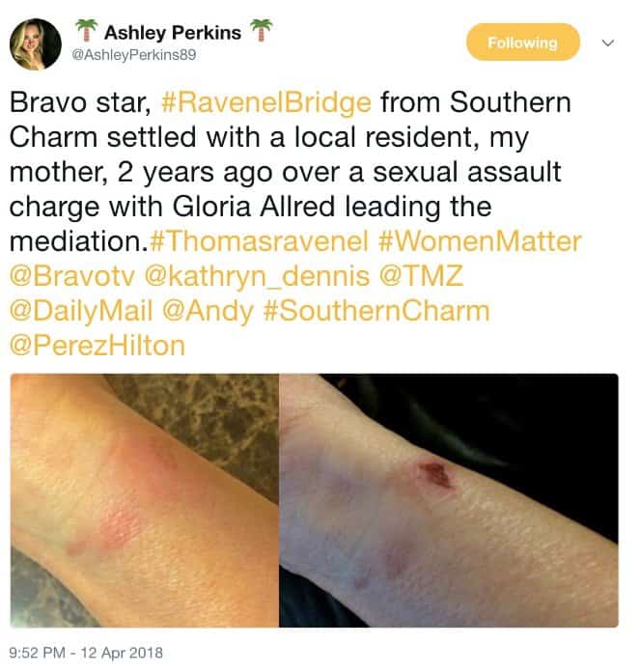Open the #WomenMatter hashtag

(x=480, y=241)
